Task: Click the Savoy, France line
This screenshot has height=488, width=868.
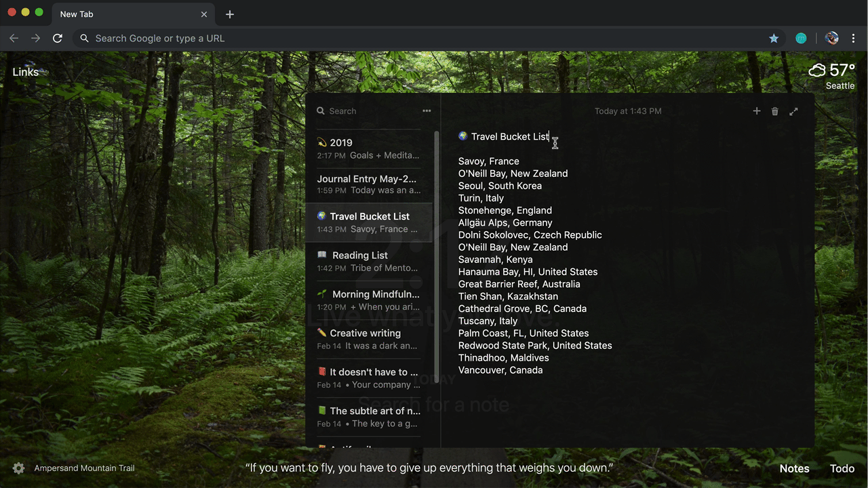Action: (488, 161)
